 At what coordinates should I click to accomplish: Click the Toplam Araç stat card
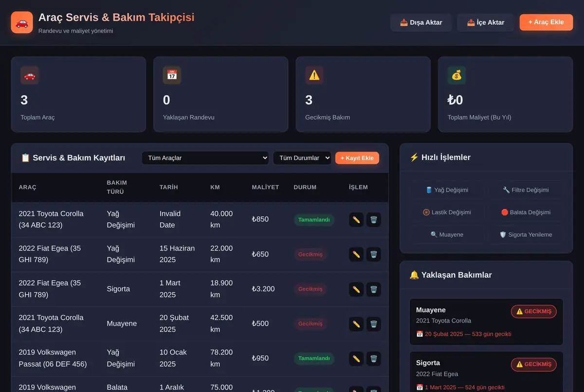click(x=78, y=94)
